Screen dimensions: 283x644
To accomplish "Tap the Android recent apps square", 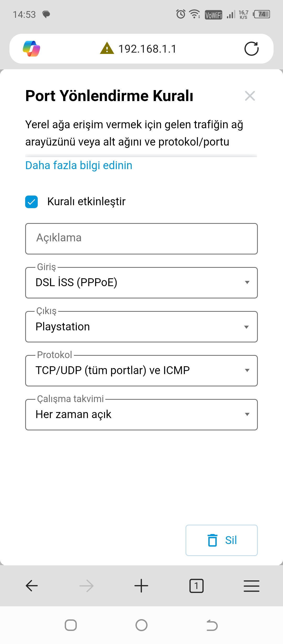I will 71,625.
